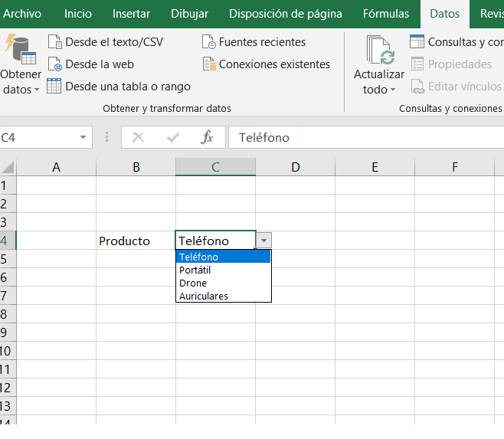Click the Propiedades icon

417,64
